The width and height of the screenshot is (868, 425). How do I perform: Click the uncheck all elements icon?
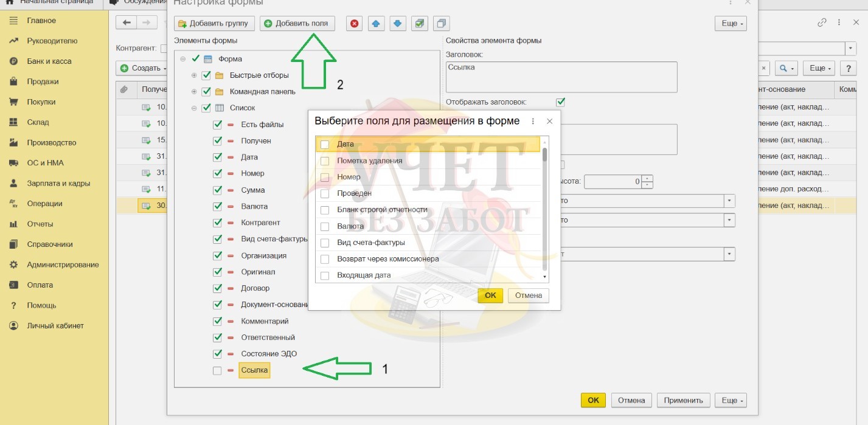(441, 24)
